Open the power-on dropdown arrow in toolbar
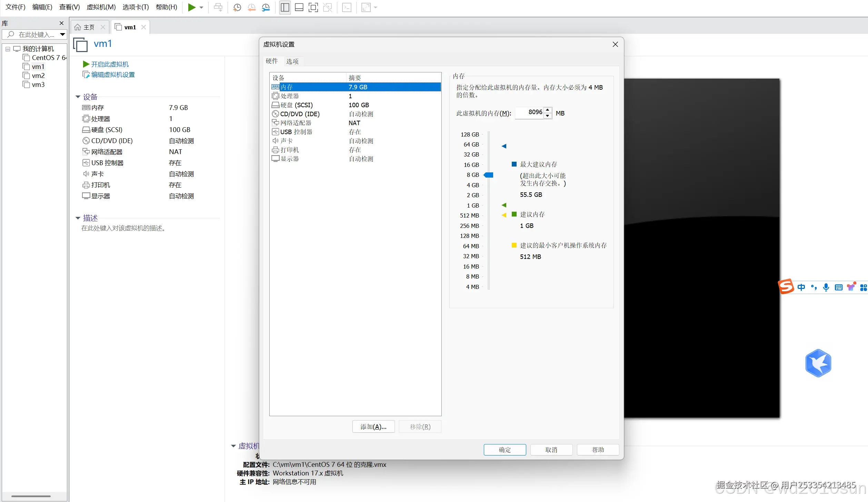This screenshot has height=502, width=868. (201, 7)
